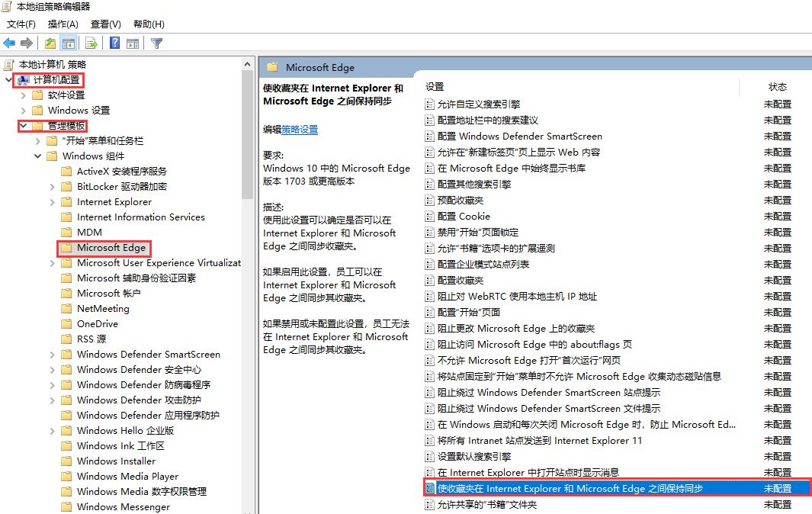Select policy 将所有 Intranet 站点发送到 Internet Explorer 11

tap(539, 441)
